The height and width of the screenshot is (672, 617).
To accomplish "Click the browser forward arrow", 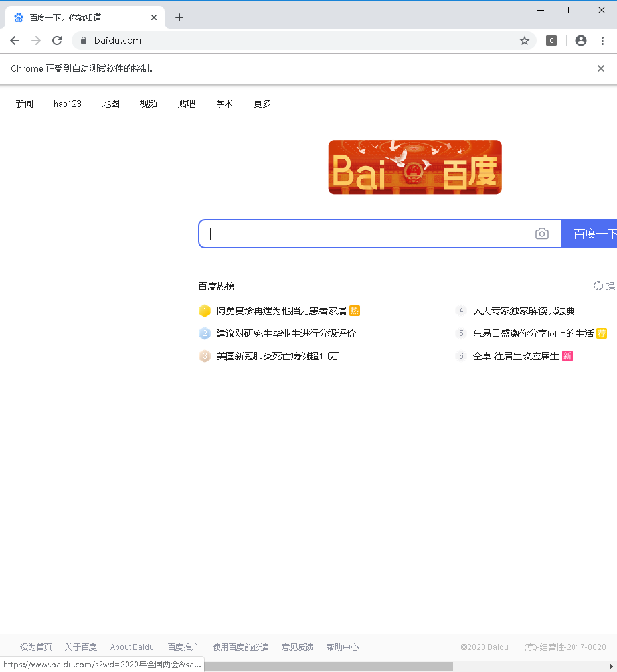I will coord(36,41).
